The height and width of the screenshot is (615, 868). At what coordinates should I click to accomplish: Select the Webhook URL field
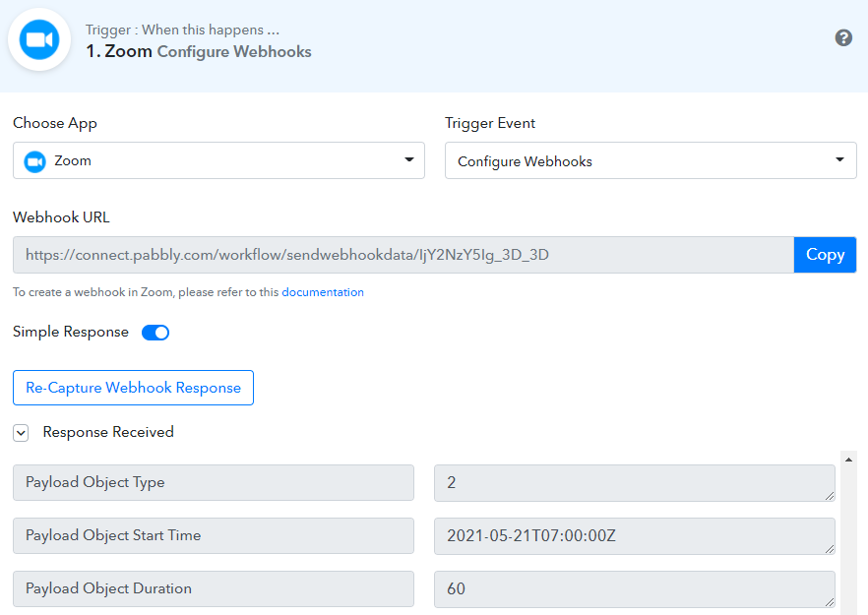coord(403,255)
